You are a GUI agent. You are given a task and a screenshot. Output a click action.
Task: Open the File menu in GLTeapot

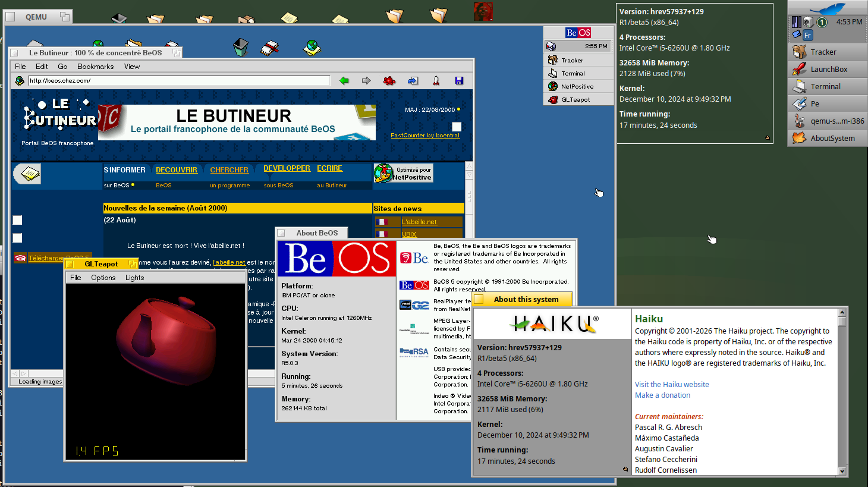[x=76, y=278]
